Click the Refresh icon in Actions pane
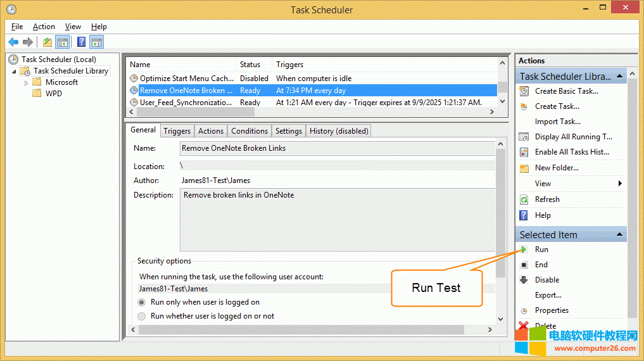 pos(524,199)
